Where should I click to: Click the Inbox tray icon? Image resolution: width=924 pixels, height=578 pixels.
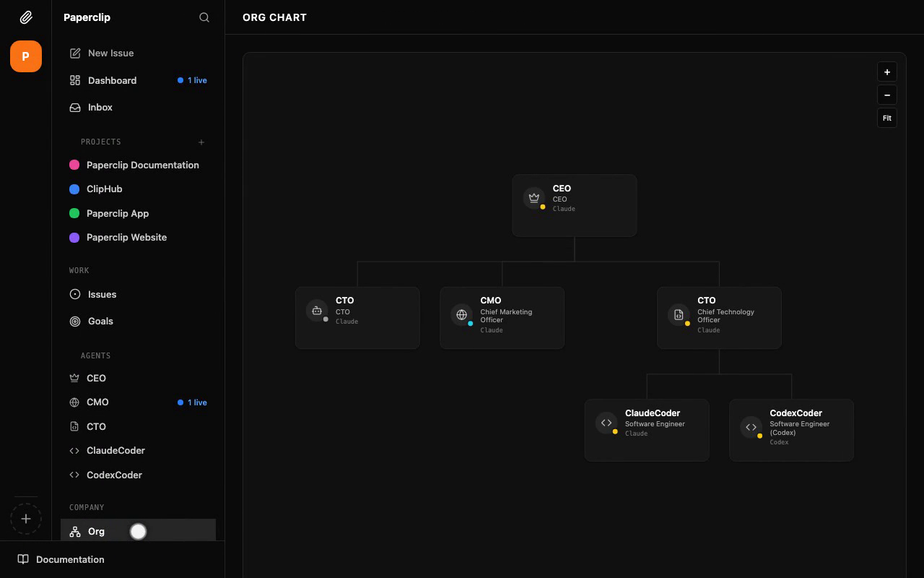click(75, 107)
